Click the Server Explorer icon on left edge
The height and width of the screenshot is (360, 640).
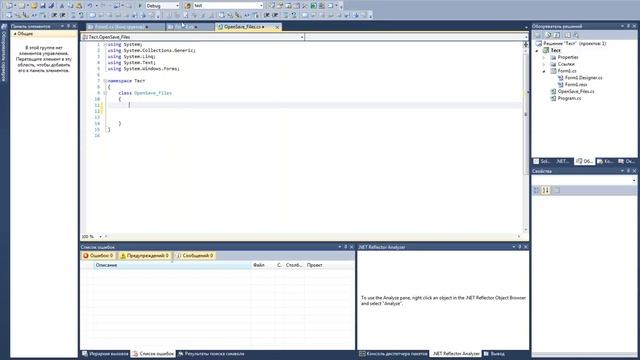[x=4, y=26]
